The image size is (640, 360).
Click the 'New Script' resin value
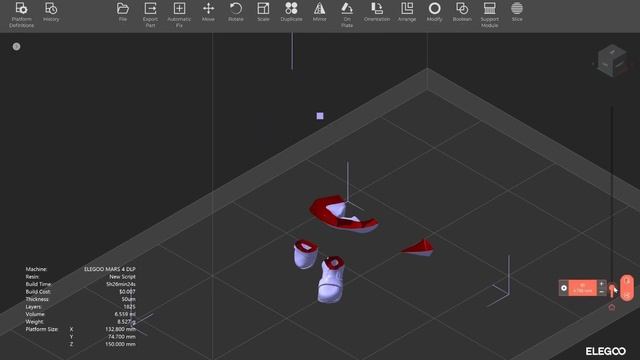point(122,276)
